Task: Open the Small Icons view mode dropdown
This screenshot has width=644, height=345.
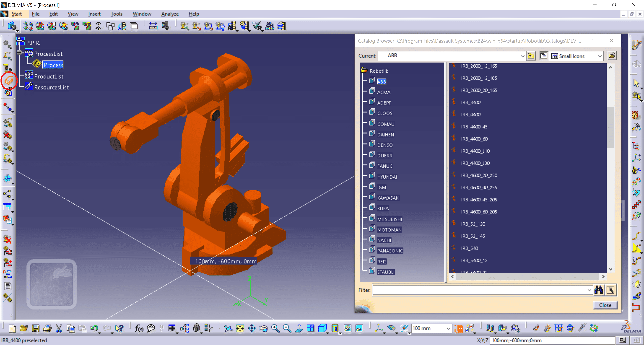Action: tap(600, 56)
